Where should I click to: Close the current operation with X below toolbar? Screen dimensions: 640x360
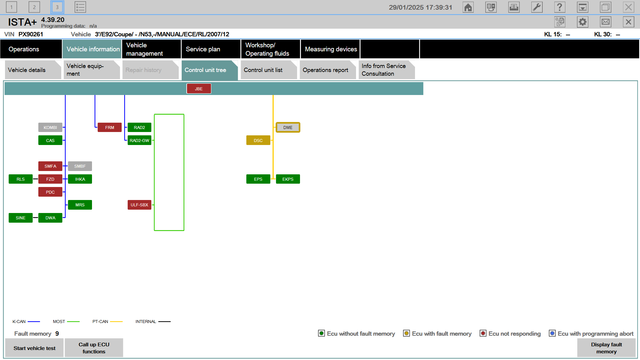point(628,22)
